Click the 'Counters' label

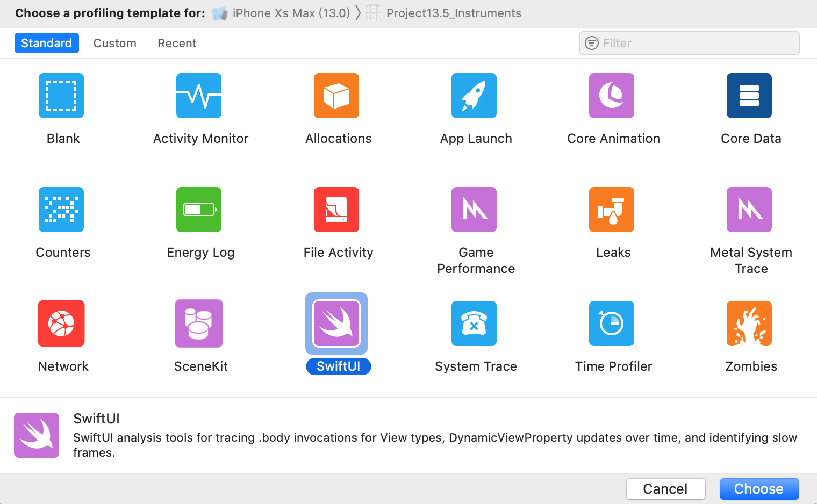pos(63,253)
